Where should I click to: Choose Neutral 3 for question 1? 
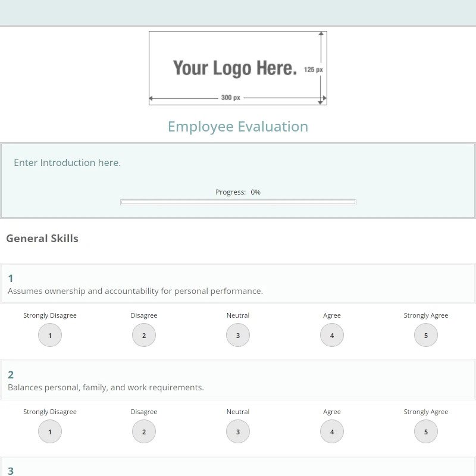[x=238, y=336]
